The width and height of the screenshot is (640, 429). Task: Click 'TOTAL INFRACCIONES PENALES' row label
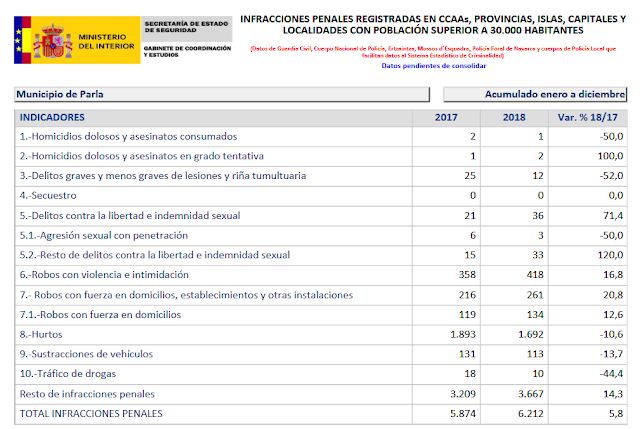coord(91,413)
